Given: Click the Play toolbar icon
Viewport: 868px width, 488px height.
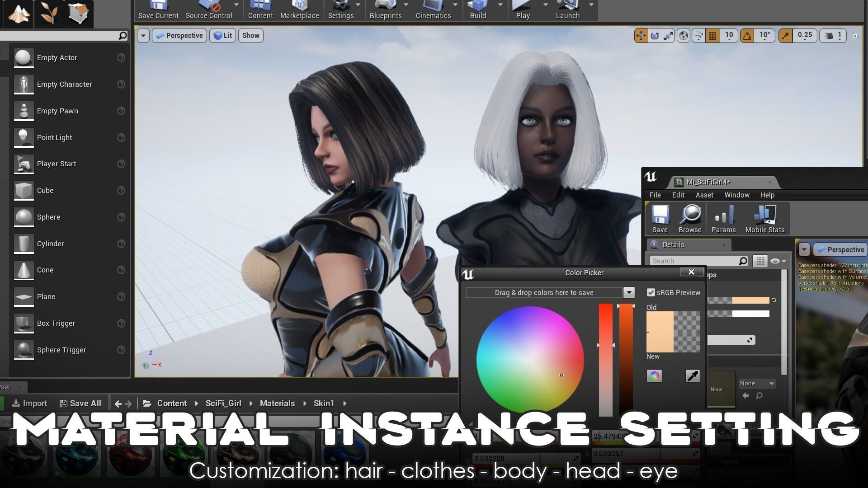Looking at the screenshot, I should coord(523,10).
